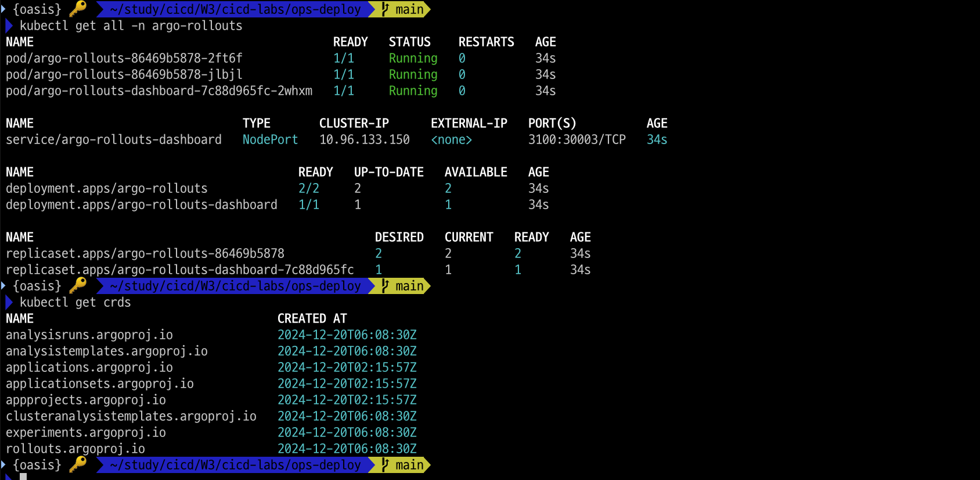Select analysistemplates.argoproj.io

tap(107, 351)
